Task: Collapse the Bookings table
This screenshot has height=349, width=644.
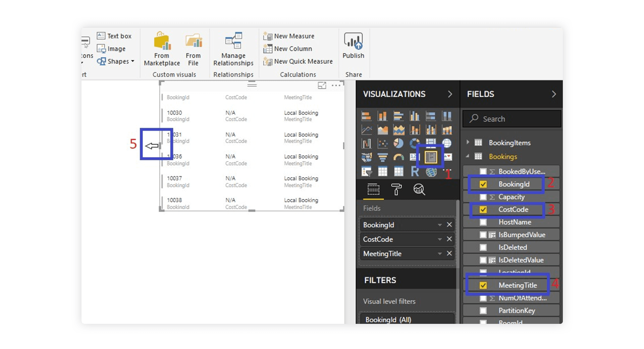Action: click(x=468, y=156)
